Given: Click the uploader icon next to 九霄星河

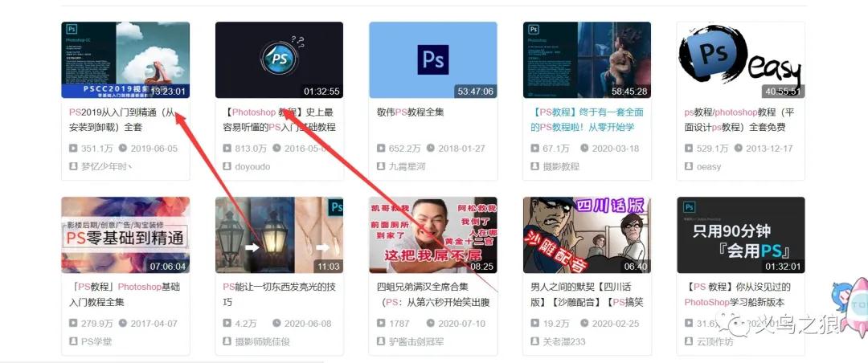Looking at the screenshot, I should 382,166.
